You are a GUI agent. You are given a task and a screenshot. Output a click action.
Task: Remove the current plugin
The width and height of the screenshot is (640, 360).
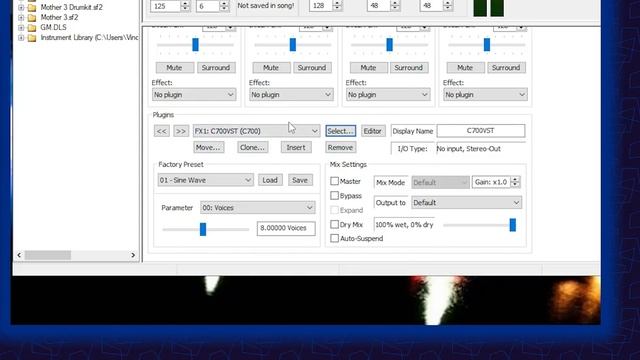pos(340,147)
